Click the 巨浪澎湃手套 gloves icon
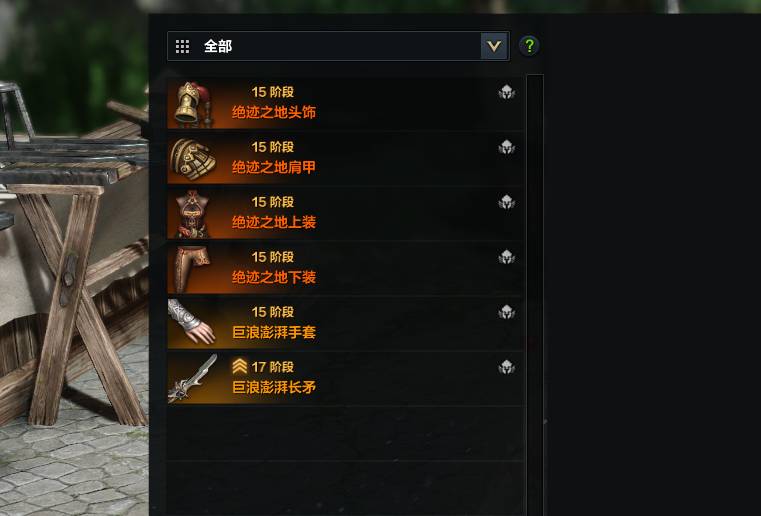The width and height of the screenshot is (761, 516). coord(193,324)
